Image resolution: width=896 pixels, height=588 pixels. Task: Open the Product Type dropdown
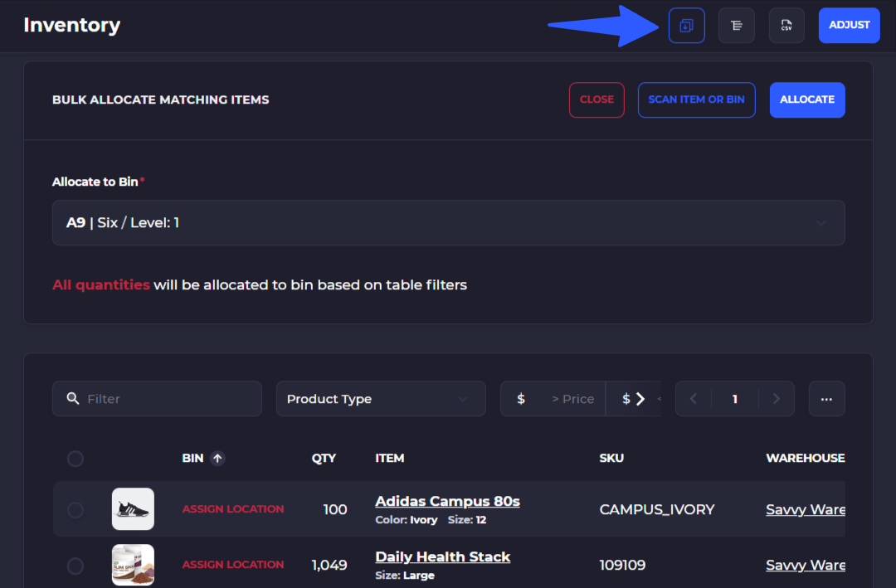pyautogui.click(x=381, y=399)
